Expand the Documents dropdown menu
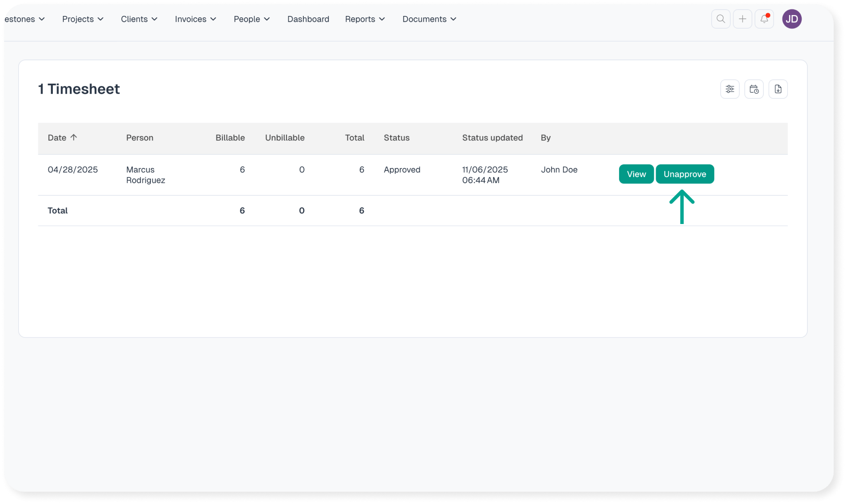The width and height of the screenshot is (846, 504). click(x=429, y=19)
